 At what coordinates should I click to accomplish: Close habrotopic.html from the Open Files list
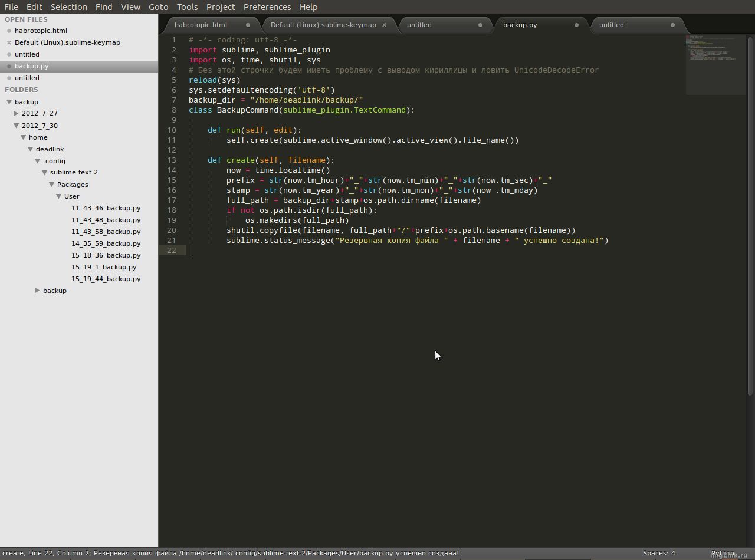9,31
